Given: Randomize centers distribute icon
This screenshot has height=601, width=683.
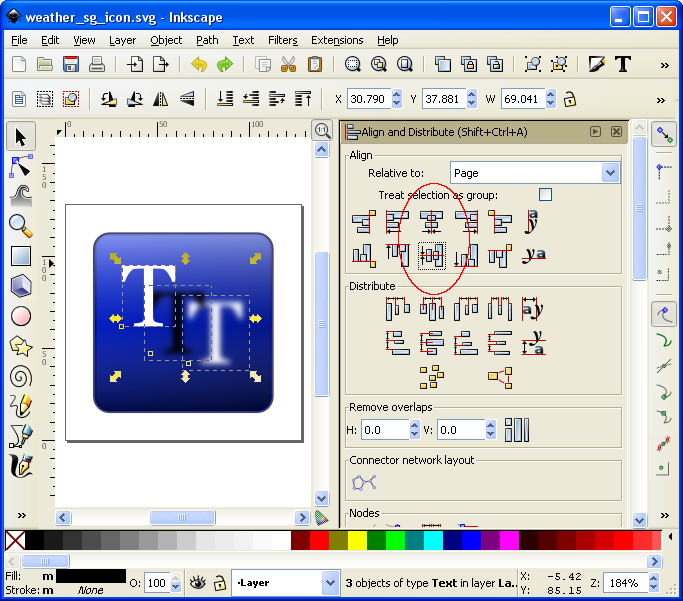Looking at the screenshot, I should pyautogui.click(x=431, y=377).
